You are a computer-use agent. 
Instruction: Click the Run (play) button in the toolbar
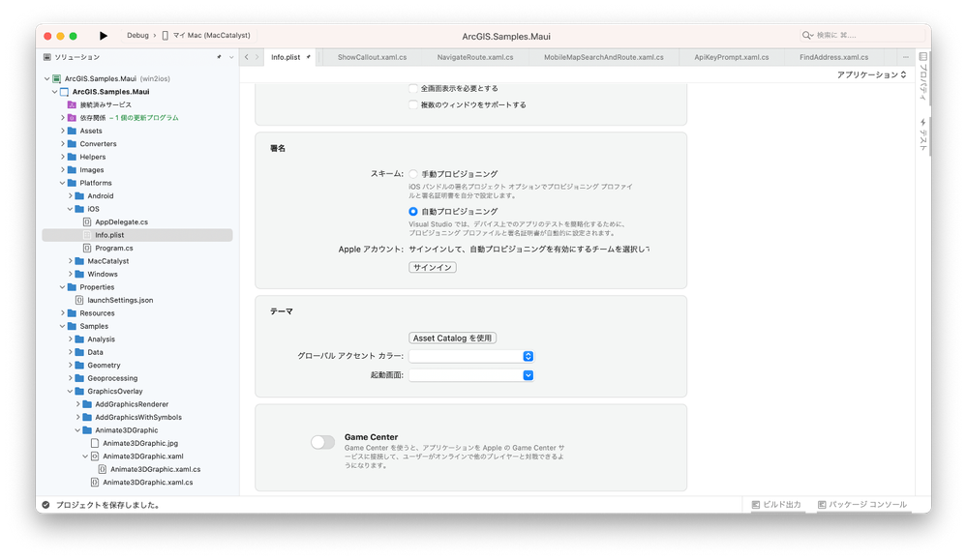tap(104, 35)
